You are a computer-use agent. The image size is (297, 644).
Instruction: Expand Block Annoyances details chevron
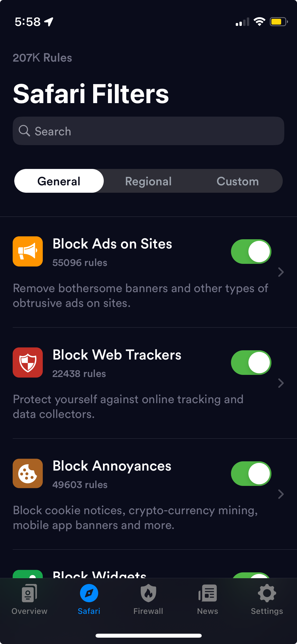[x=281, y=494]
